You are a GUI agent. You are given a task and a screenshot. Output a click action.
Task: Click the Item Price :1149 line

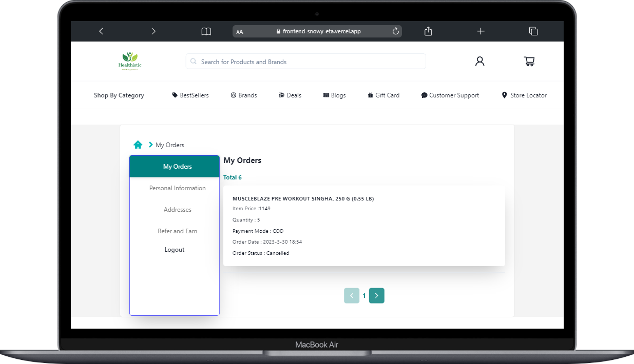pos(252,209)
